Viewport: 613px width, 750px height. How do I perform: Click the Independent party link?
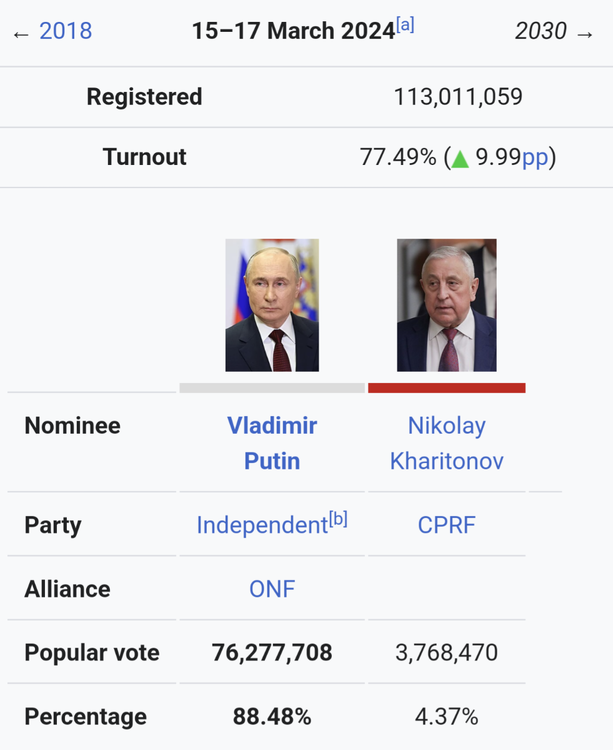pos(262,525)
